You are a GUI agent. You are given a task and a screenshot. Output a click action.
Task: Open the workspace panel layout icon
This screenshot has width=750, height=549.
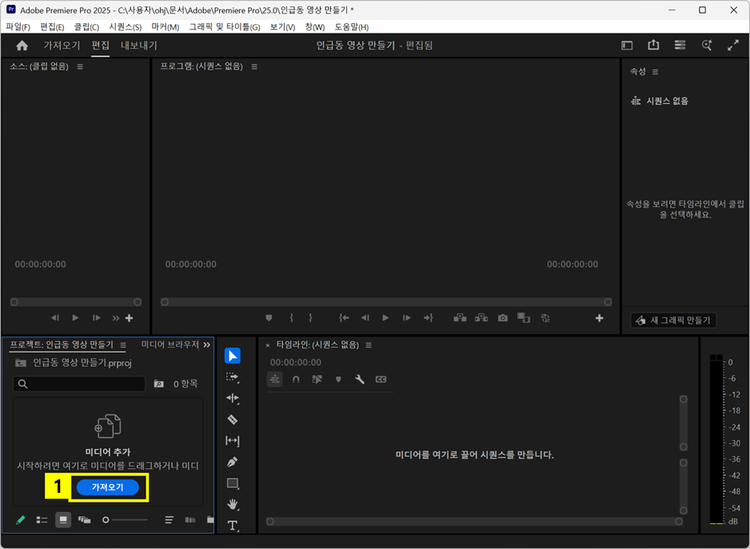pos(627,45)
